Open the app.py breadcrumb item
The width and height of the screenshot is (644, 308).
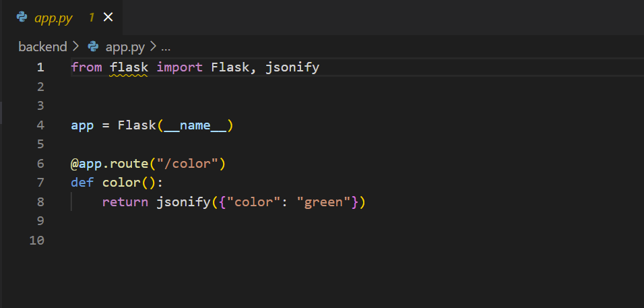pos(125,47)
